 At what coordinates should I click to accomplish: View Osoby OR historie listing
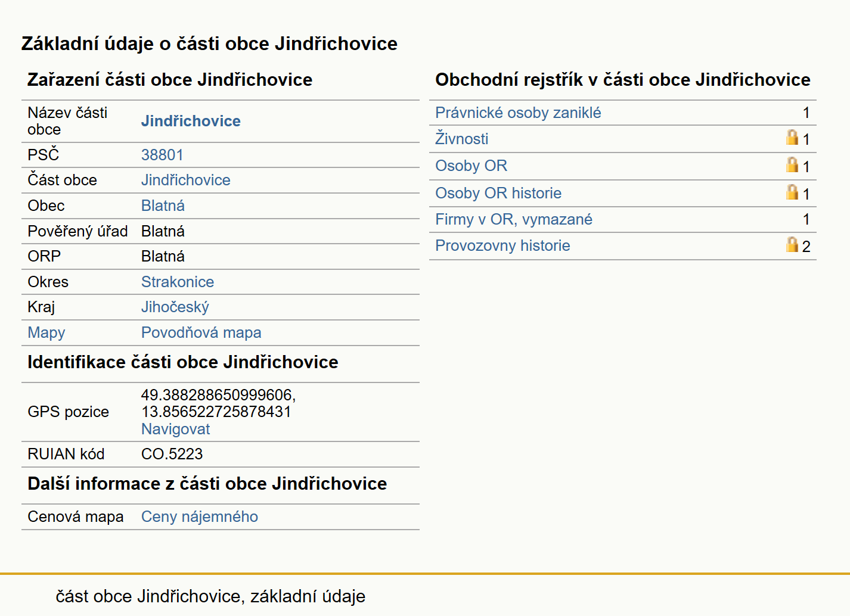coord(498,193)
